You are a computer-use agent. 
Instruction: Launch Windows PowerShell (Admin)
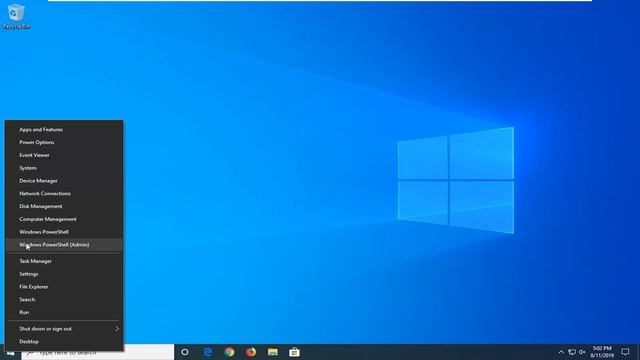64,244
